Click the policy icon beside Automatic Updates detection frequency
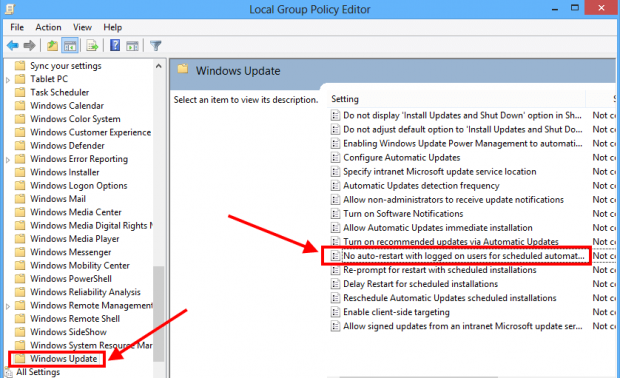 pyautogui.click(x=335, y=186)
